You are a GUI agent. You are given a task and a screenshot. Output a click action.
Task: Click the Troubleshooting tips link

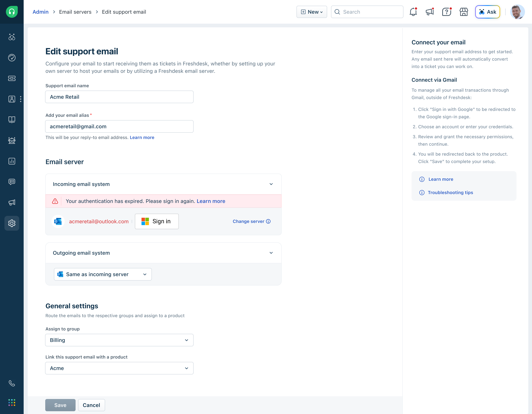coord(450,193)
